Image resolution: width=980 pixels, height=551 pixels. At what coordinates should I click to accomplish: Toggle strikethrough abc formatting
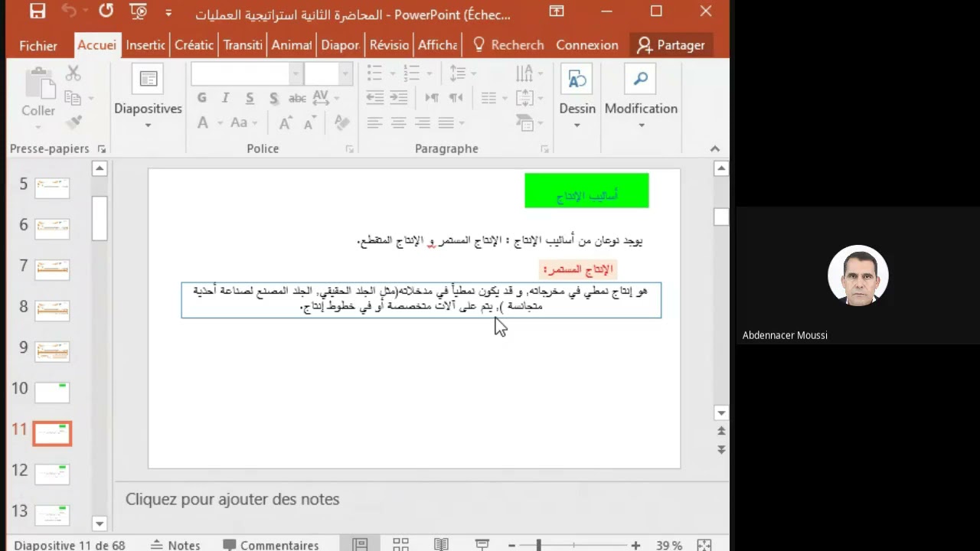(297, 98)
